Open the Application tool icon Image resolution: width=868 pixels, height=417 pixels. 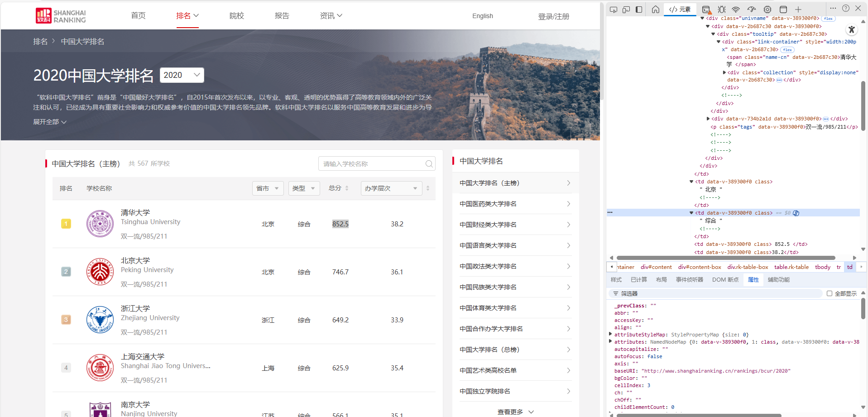coord(783,10)
